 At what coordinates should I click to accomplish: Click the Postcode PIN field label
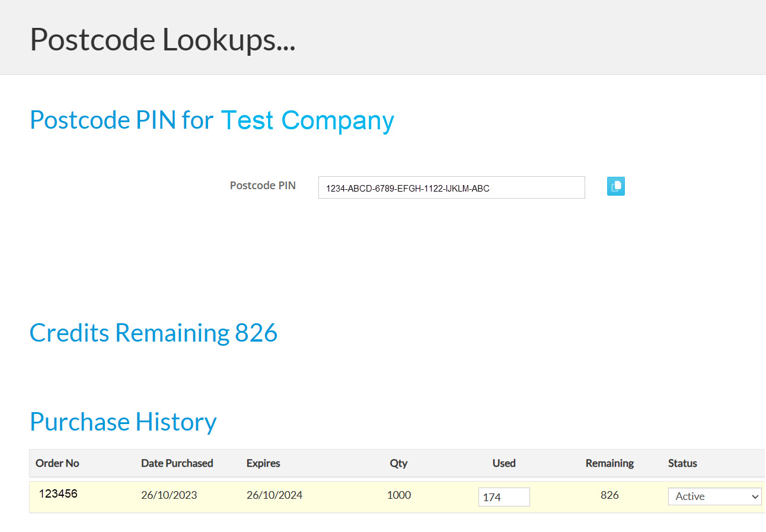[x=263, y=186]
